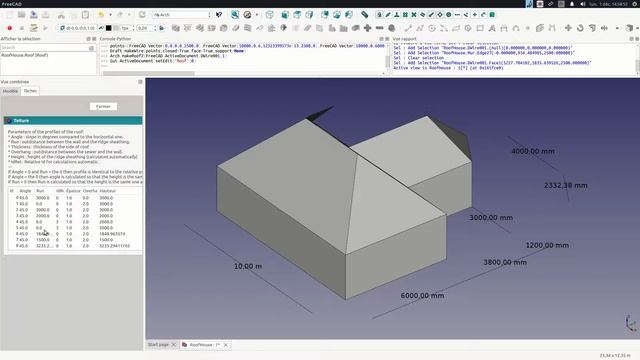Image resolution: width=640 pixels, height=360 pixels.
Task: Toggle snap to parallel
Action: [422, 15]
